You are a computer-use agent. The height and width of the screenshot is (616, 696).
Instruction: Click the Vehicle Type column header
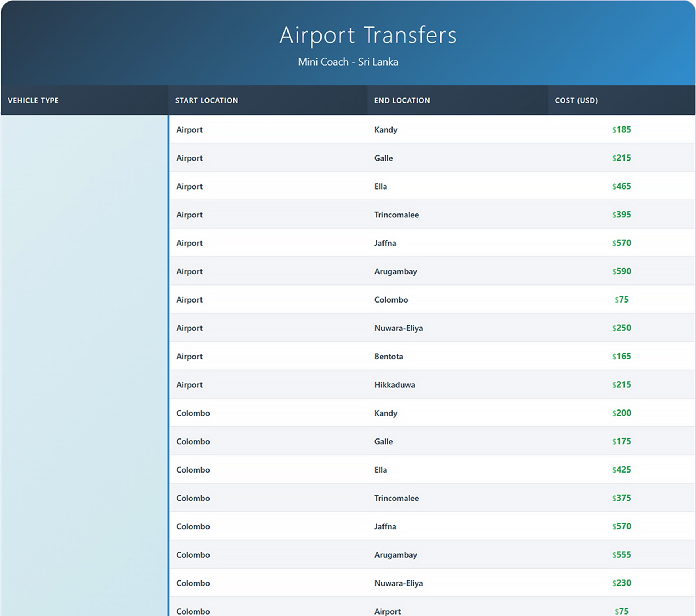click(33, 100)
